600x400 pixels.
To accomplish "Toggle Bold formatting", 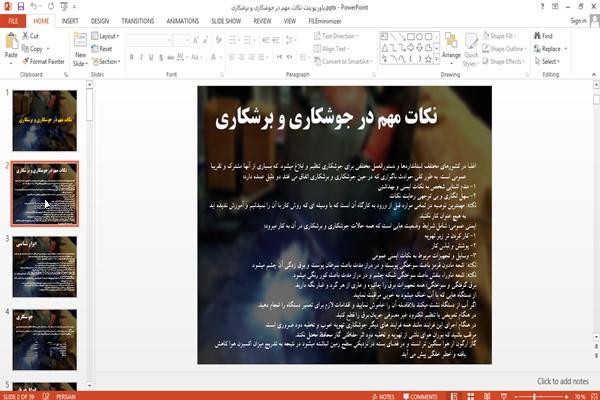I will coord(132,57).
